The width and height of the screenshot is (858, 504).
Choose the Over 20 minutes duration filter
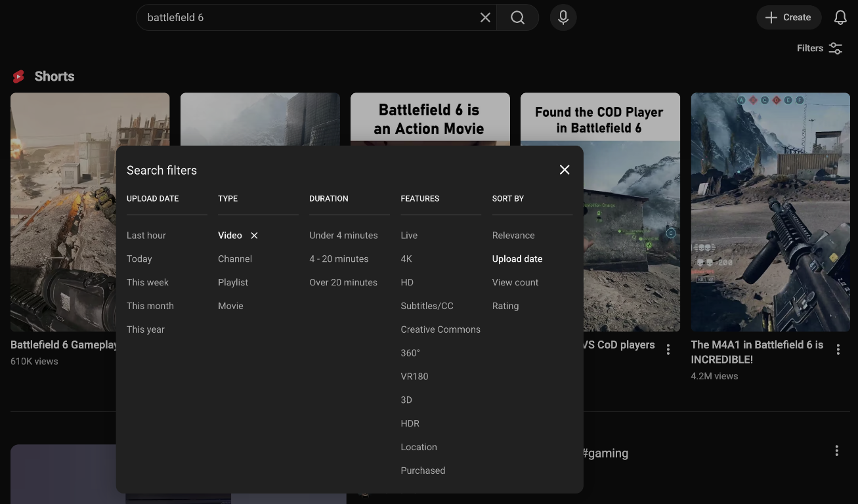click(343, 282)
